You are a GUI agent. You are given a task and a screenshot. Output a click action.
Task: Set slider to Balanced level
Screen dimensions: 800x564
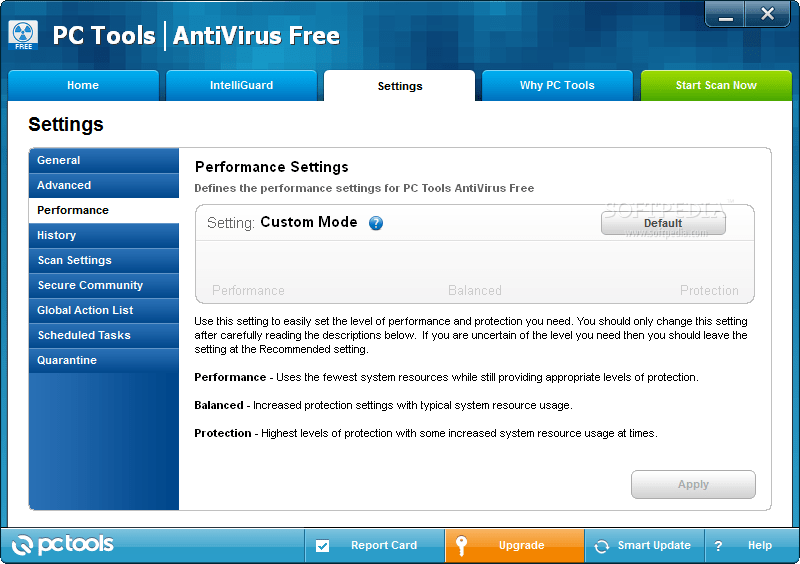point(474,290)
